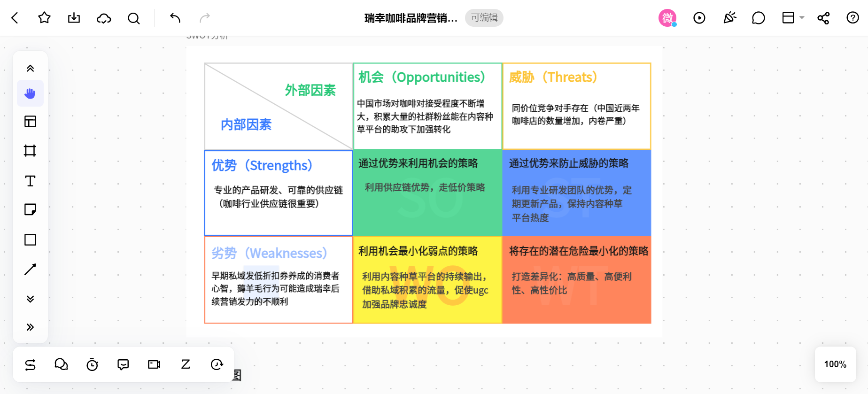Select the rectangle shape tool

coord(30,239)
